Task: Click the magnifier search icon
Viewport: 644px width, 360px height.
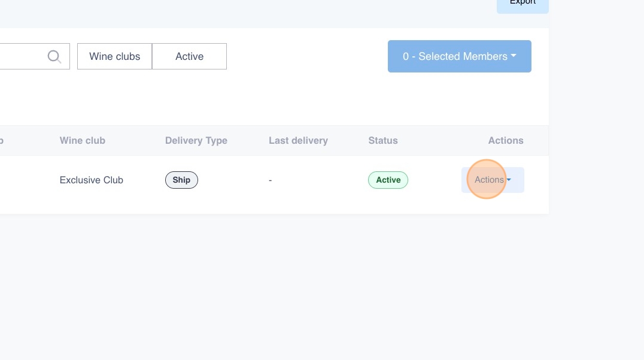Action: (x=54, y=56)
